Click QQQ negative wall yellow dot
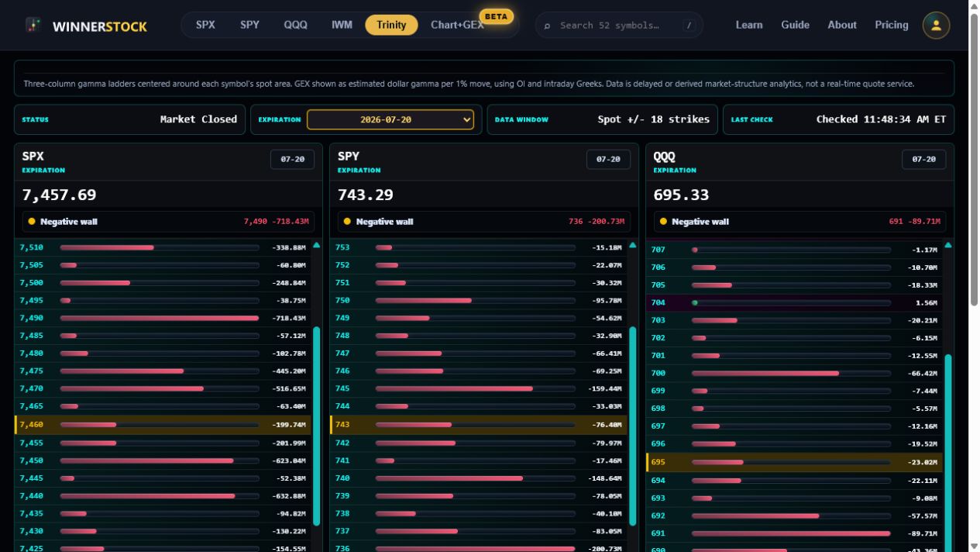This screenshot has height=552, width=980. click(663, 221)
